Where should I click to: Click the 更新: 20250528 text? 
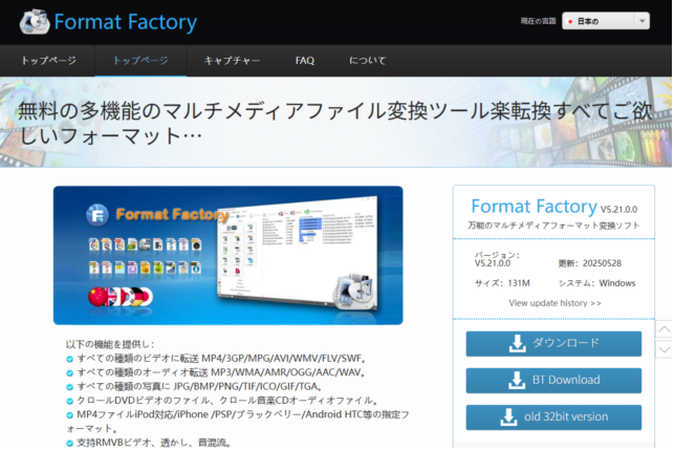tap(590, 263)
